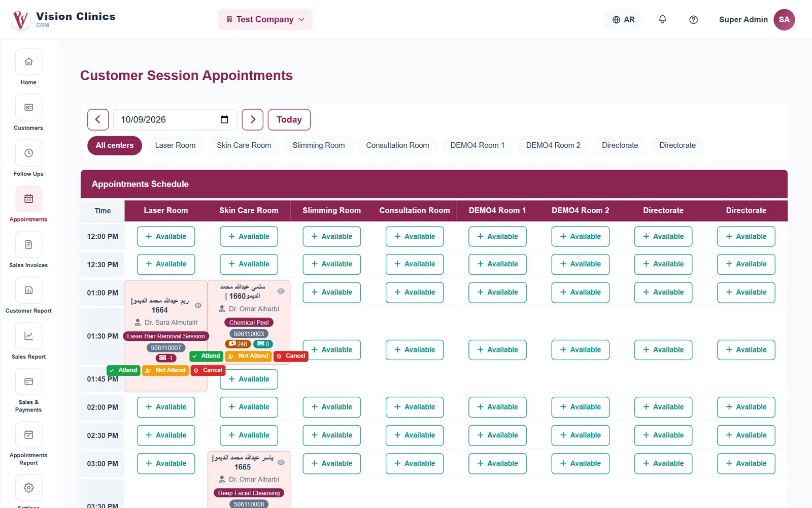This screenshot has width=812, height=508.
Task: Select the Slimming Room filter tab
Action: (x=319, y=145)
